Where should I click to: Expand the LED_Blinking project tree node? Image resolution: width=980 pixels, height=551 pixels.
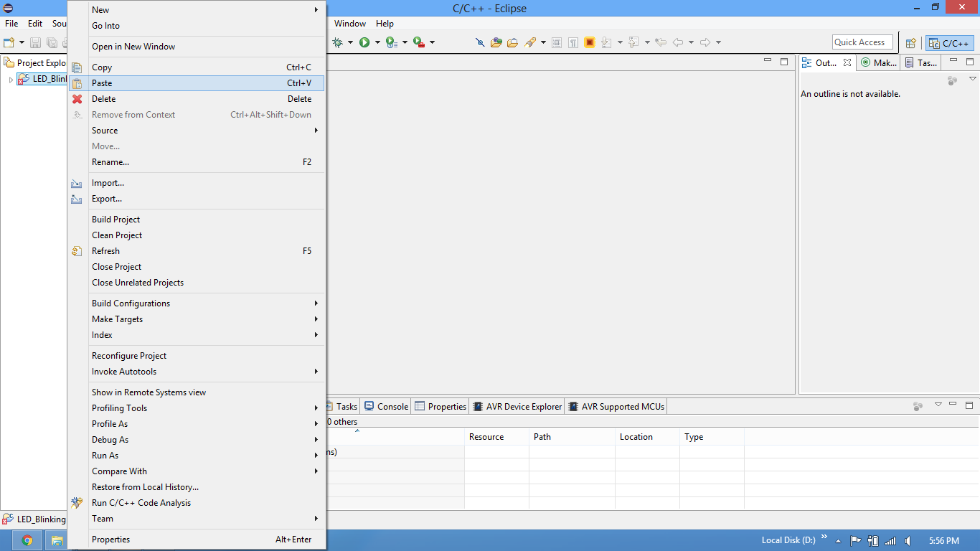click(x=11, y=79)
